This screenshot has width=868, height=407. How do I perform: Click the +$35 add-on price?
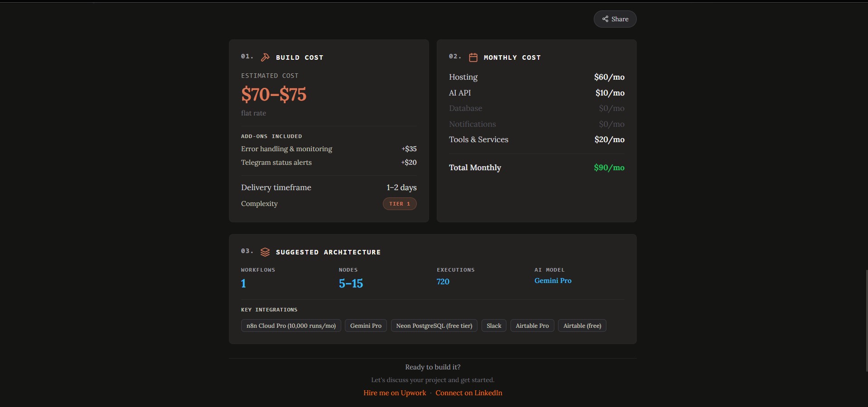pos(409,149)
